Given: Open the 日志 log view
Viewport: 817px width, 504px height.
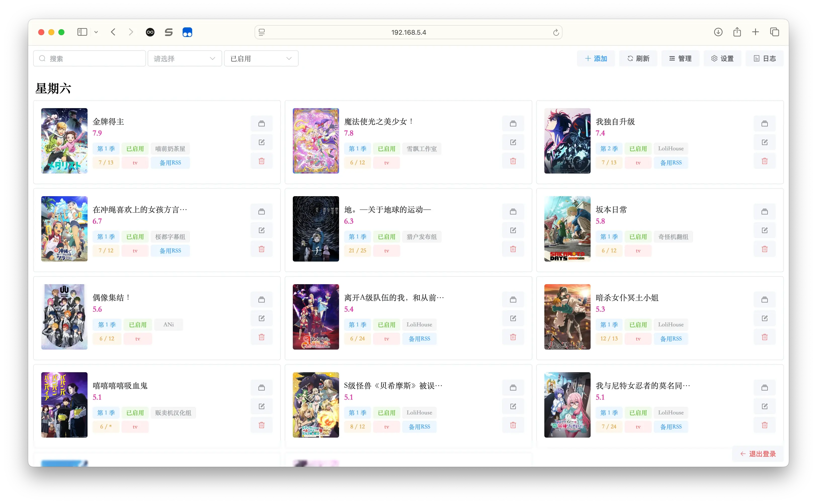Looking at the screenshot, I should tap(764, 58).
